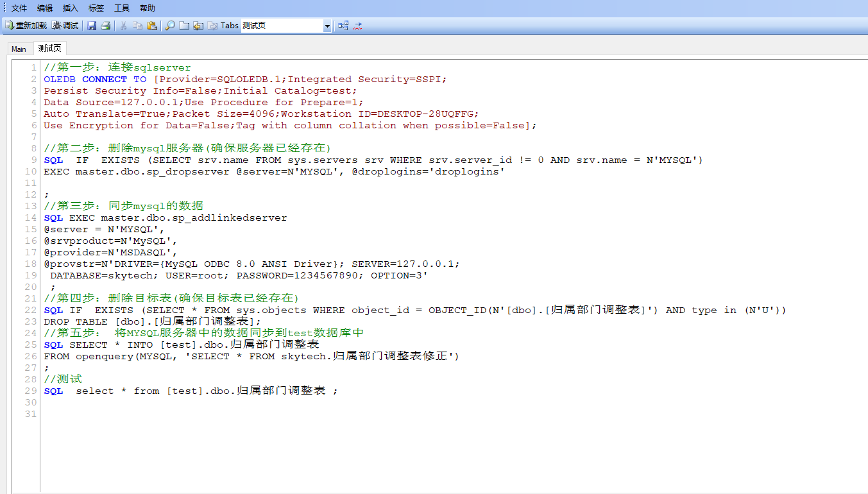868x494 pixels.
Task: Open search with the magnifying glass icon
Action: point(170,26)
